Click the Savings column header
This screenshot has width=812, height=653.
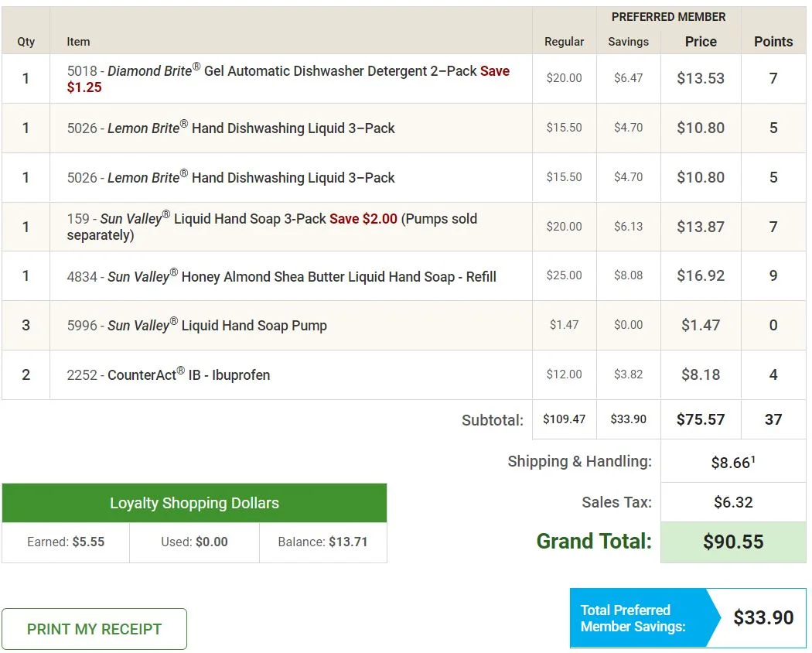coord(628,42)
